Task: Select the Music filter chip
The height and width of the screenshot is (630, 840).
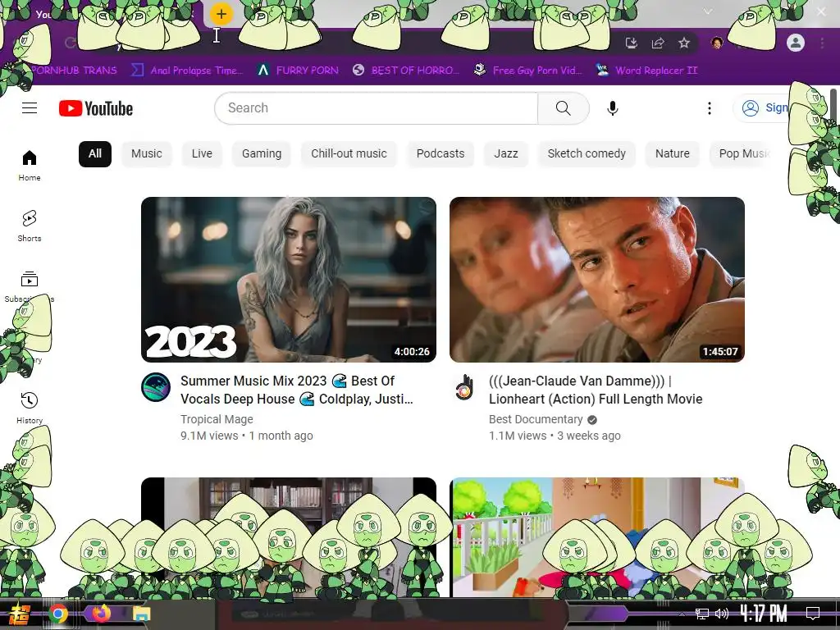Action: pos(146,153)
